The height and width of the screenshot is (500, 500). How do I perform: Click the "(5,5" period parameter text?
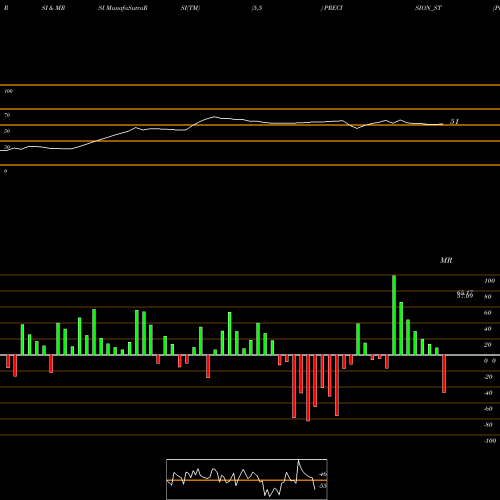[257, 8]
